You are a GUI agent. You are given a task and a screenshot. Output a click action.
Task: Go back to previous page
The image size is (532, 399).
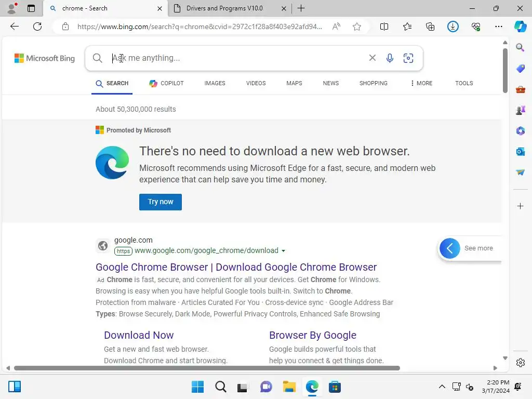pyautogui.click(x=14, y=26)
